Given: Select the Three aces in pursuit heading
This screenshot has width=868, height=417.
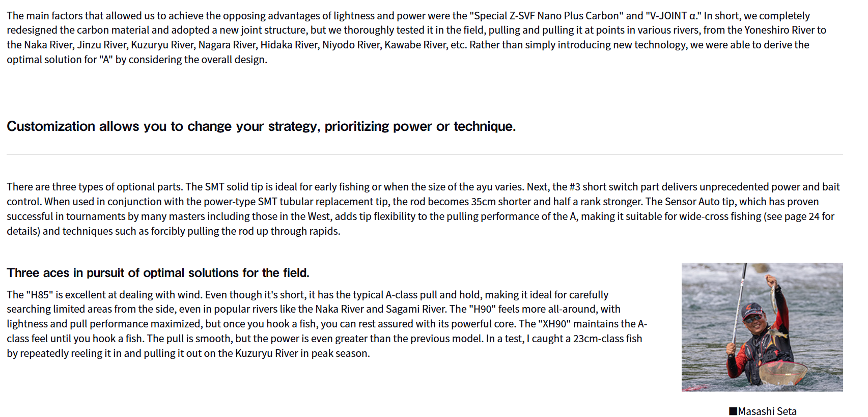Looking at the screenshot, I should 158,273.
